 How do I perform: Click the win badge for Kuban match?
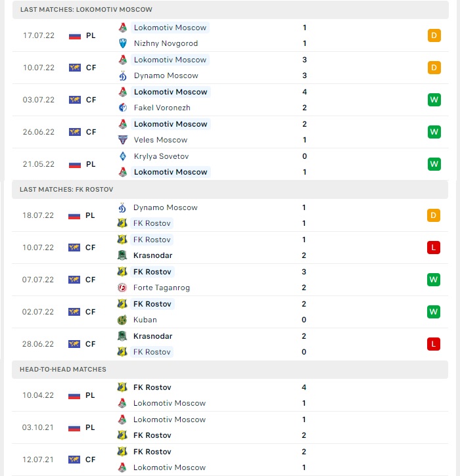(433, 312)
